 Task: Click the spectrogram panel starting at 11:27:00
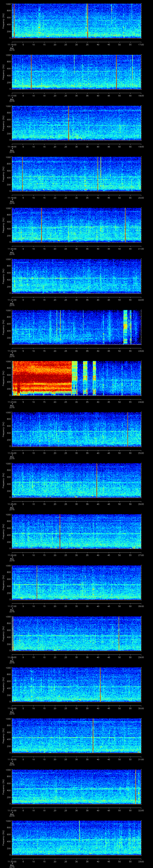tap(77, 582)
